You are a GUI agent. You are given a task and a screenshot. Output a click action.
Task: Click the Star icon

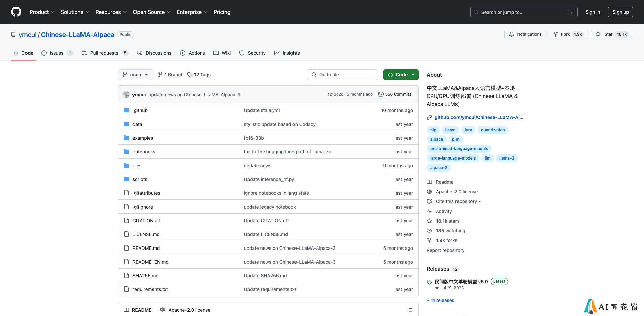(x=598, y=34)
